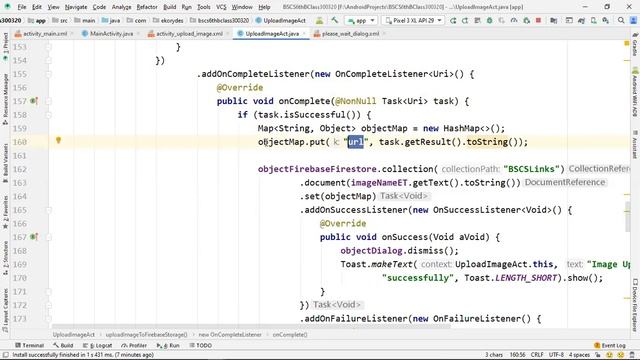Click onComplete() in the bottom breadcrumb
640x360 pixels.
(290, 335)
